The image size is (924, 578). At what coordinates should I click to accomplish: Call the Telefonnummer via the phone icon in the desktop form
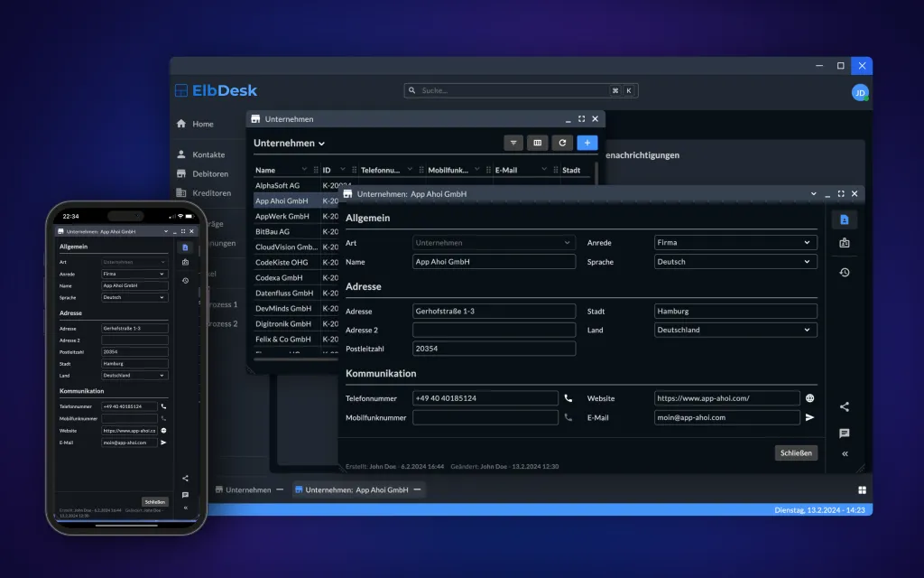[x=568, y=398]
